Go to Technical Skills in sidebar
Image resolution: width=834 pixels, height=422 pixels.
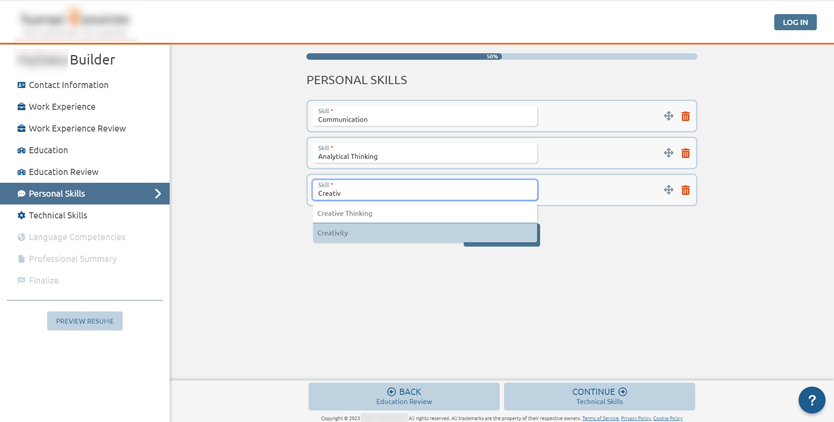click(x=58, y=216)
